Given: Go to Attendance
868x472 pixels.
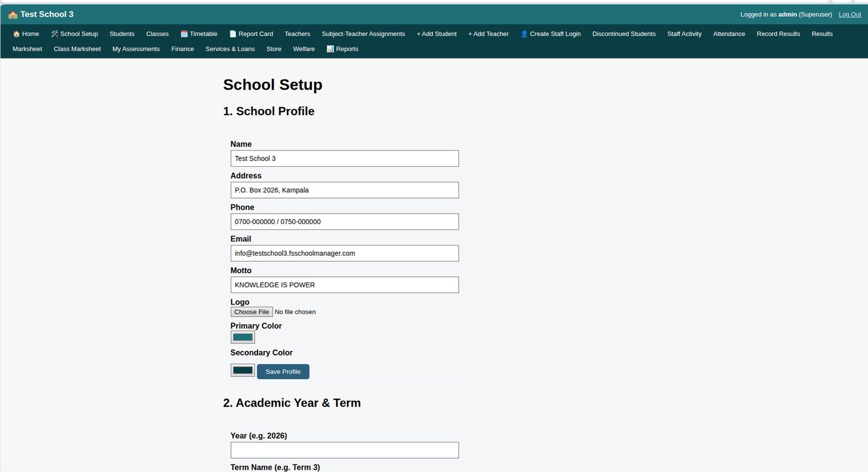Looking at the screenshot, I should (729, 34).
